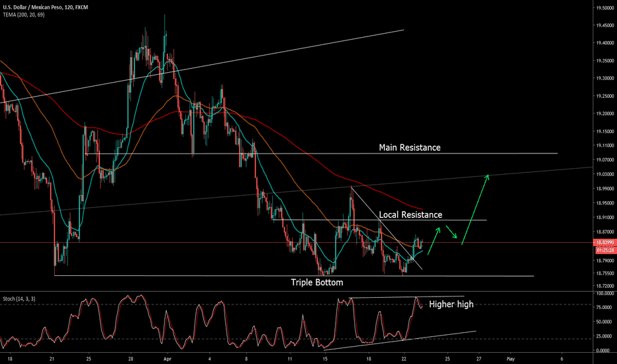Click the 22 date marker on timeline
This screenshot has width=617, height=364.
pos(404,359)
